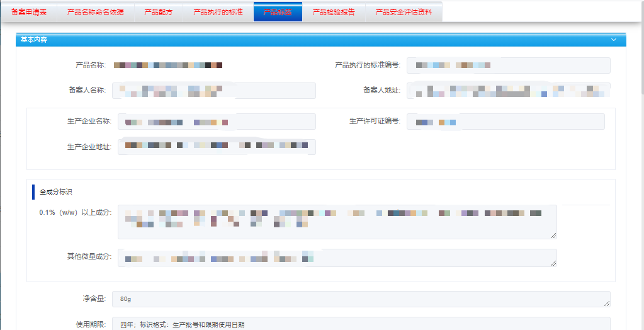
Task: Open the 产品配方 tab
Action: coord(158,12)
